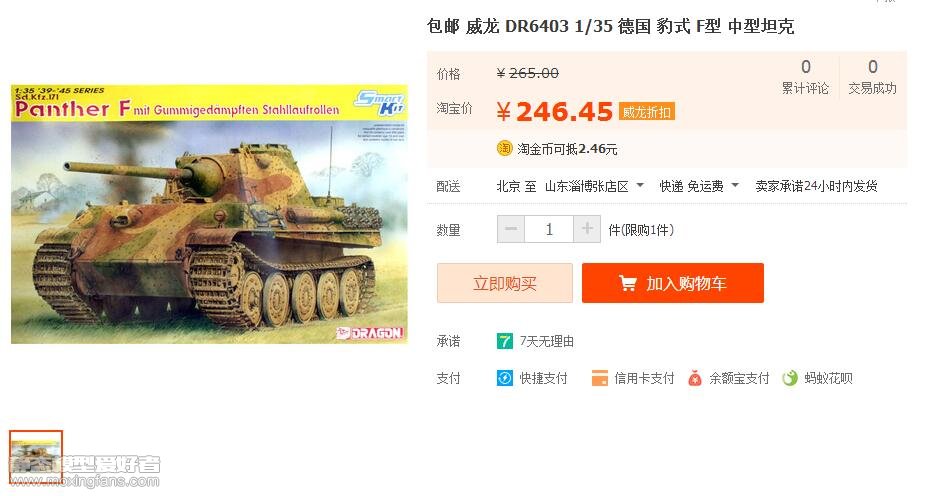
Task: Click the 7天无理由 return promise link
Action: (x=547, y=342)
